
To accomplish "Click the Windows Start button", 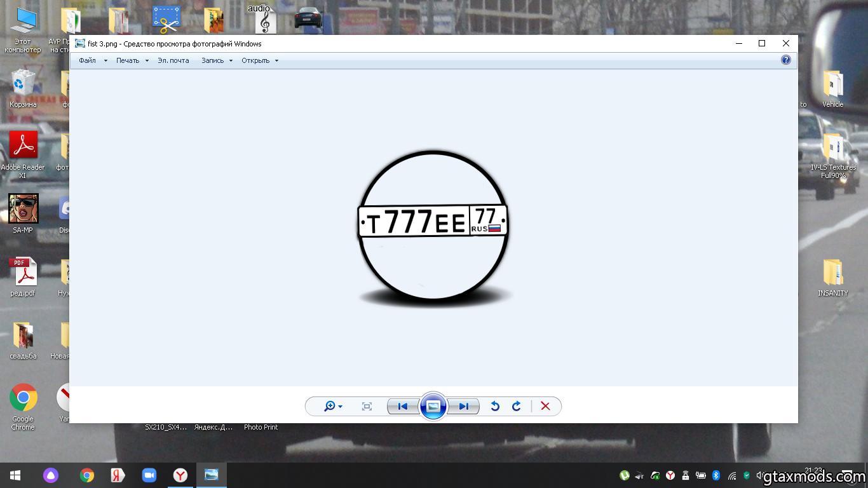I will pyautogui.click(x=15, y=475).
